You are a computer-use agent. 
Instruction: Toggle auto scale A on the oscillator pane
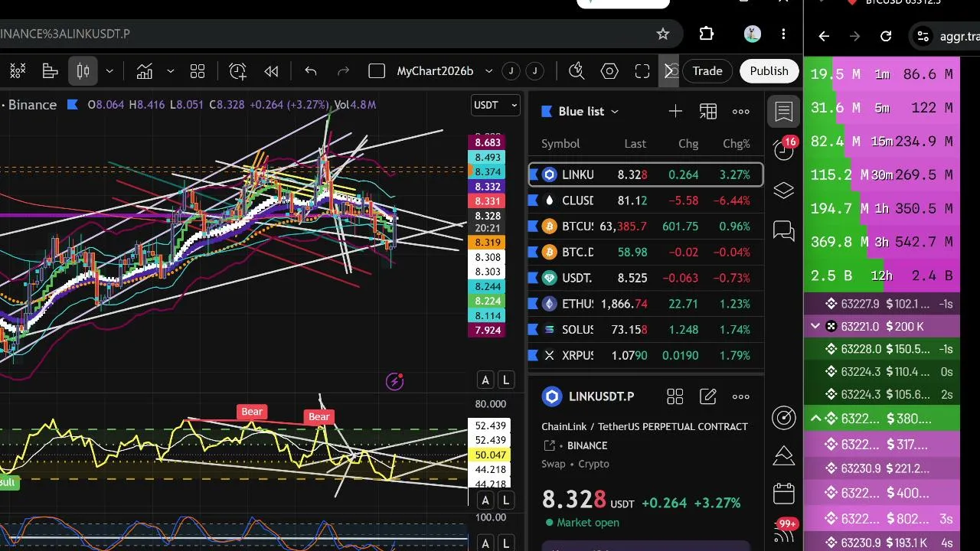485,500
